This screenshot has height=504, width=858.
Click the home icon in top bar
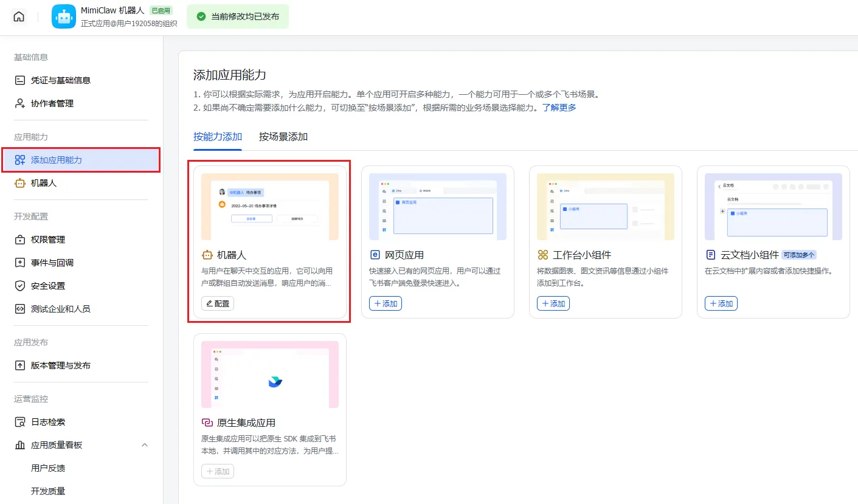pos(19,16)
